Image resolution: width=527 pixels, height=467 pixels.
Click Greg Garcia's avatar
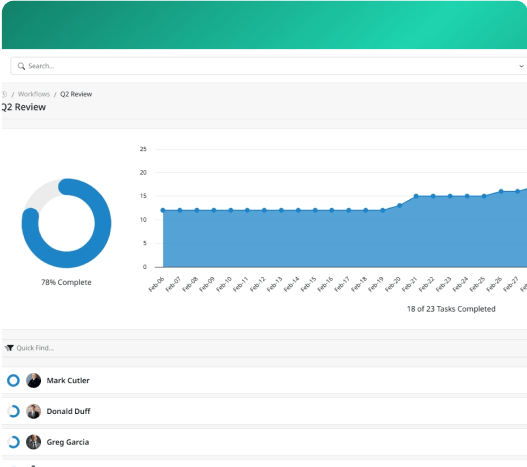pos(34,442)
